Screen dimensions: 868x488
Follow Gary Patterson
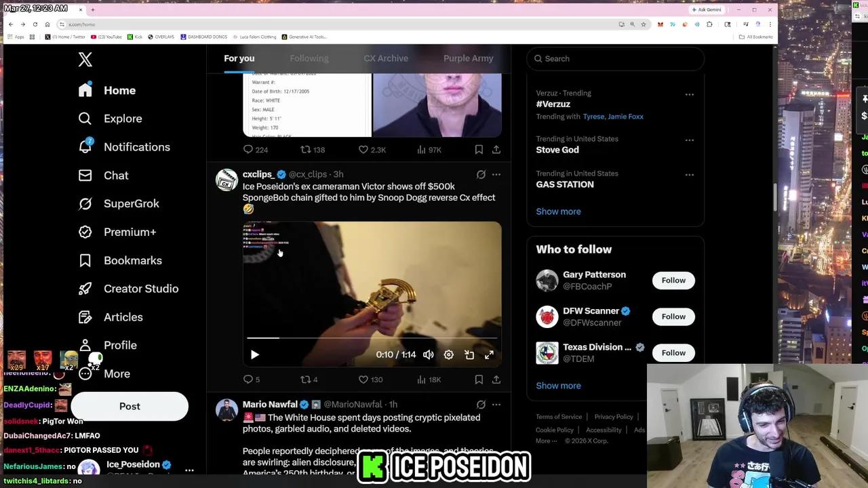[x=673, y=280]
